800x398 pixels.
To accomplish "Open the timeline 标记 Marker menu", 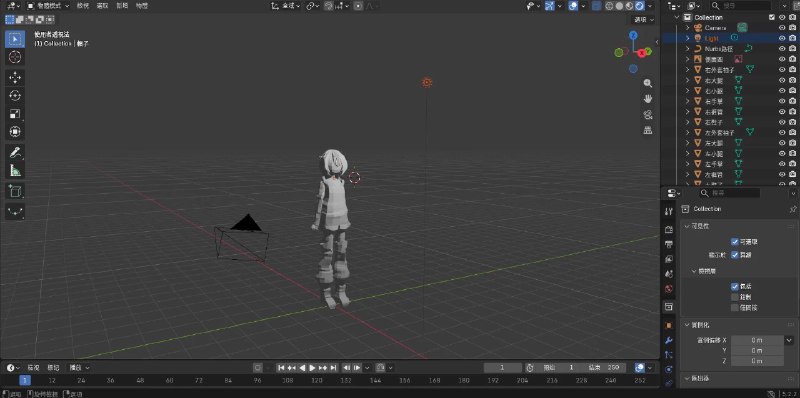I will point(54,367).
